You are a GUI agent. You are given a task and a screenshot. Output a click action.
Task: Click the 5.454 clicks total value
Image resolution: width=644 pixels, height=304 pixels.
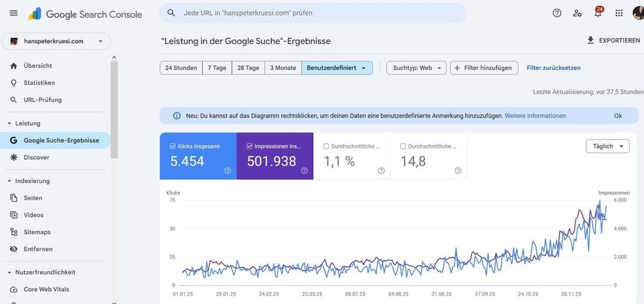click(187, 161)
